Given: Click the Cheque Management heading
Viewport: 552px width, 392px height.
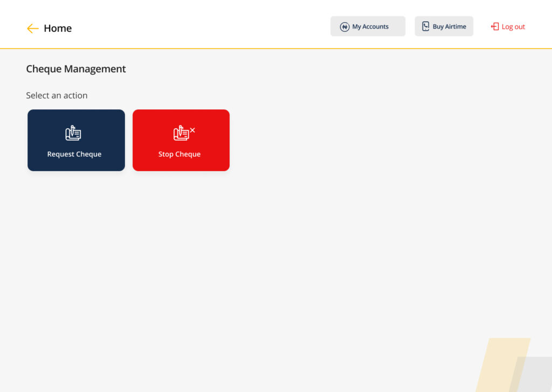Looking at the screenshot, I should pos(75,69).
